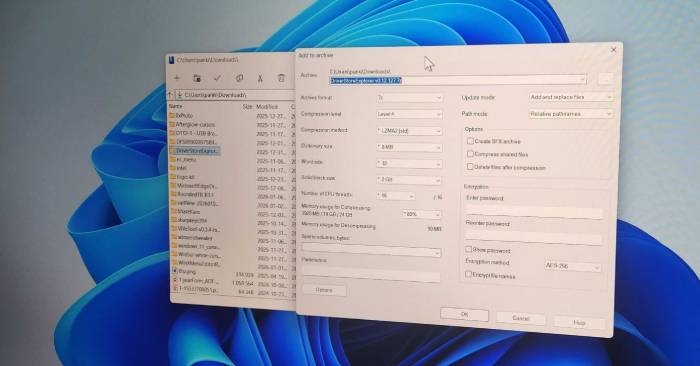
Task: Open the Word size dropdown
Action: pyautogui.click(x=409, y=164)
